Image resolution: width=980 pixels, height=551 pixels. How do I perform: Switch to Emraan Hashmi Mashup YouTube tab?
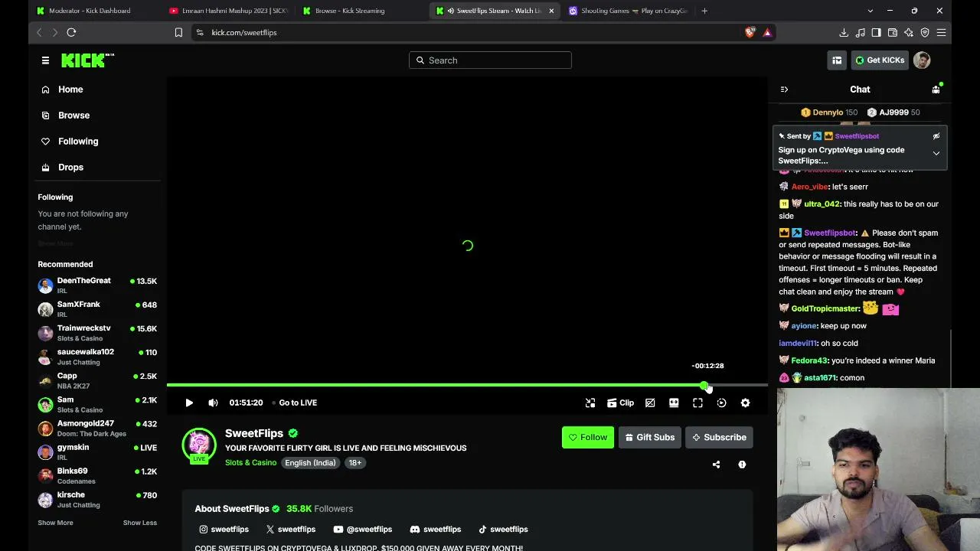pyautogui.click(x=228, y=11)
